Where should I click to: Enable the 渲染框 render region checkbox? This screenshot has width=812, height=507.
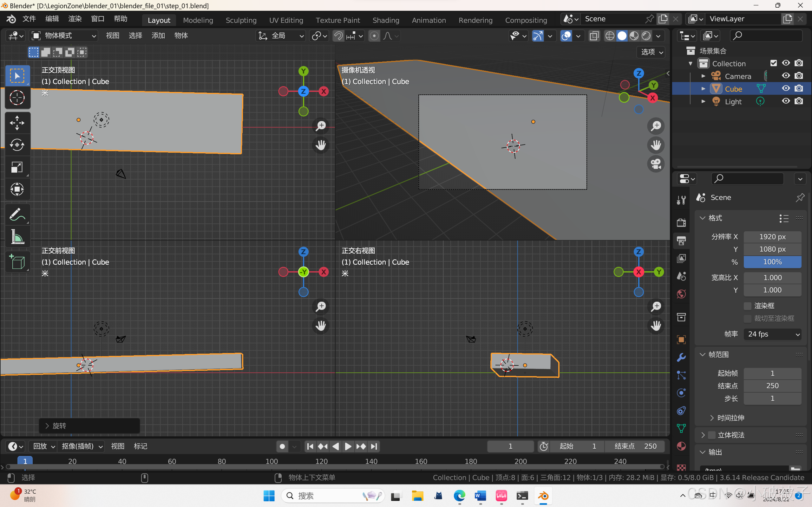(748, 306)
